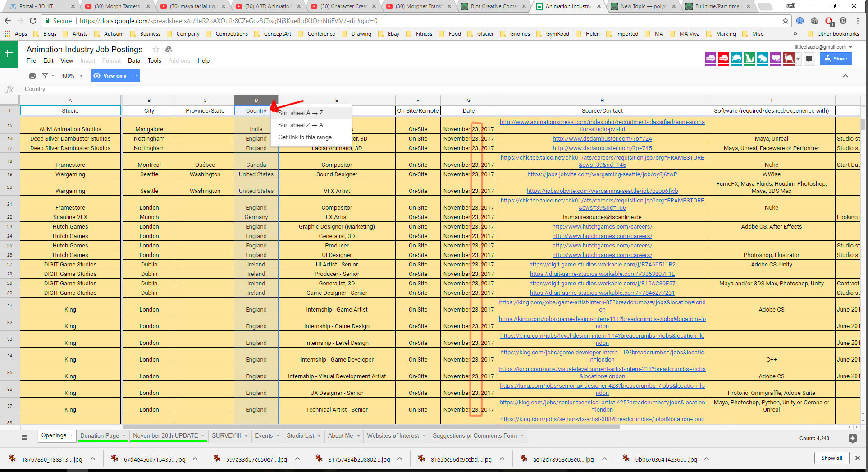Select Sort sheet Z → A
This screenshot has height=472, width=868.
point(311,125)
